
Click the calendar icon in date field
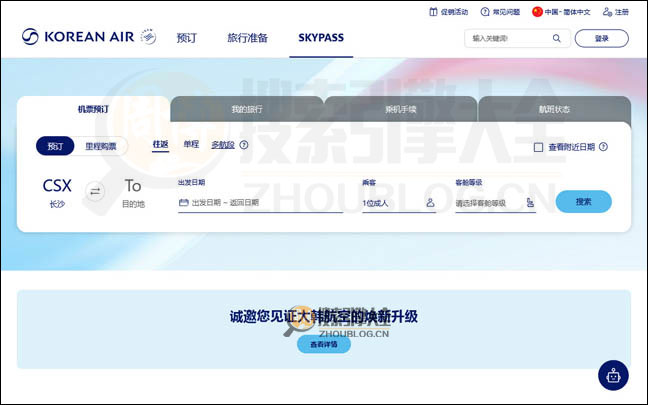click(x=183, y=202)
